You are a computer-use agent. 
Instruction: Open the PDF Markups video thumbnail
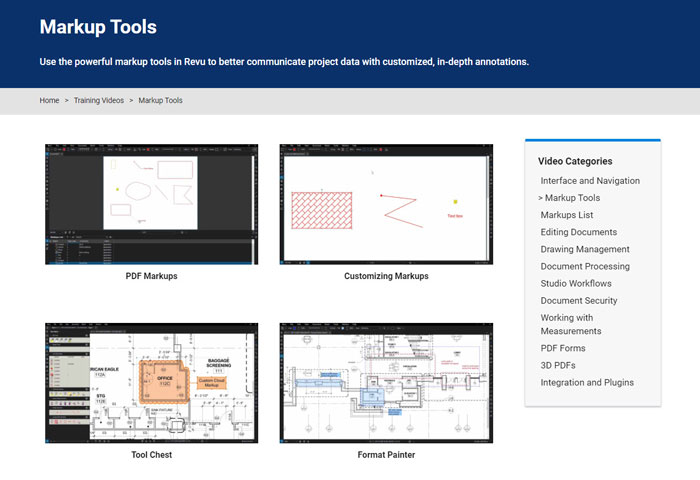[x=151, y=204]
